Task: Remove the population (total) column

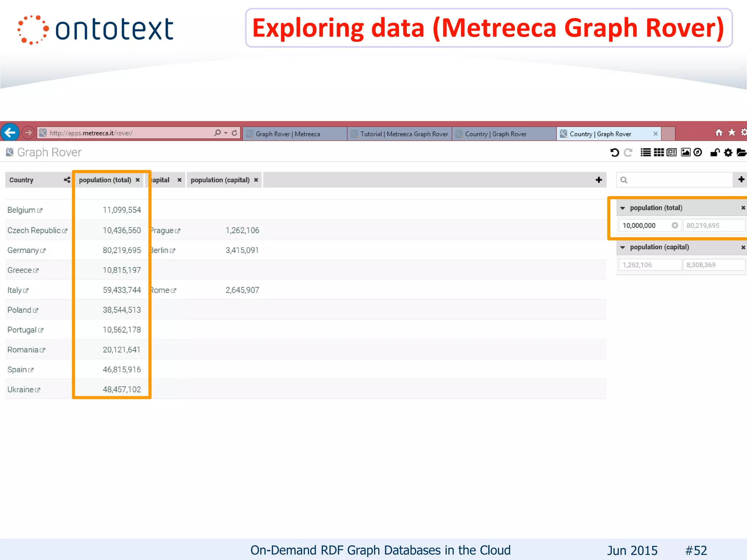Action: click(138, 180)
